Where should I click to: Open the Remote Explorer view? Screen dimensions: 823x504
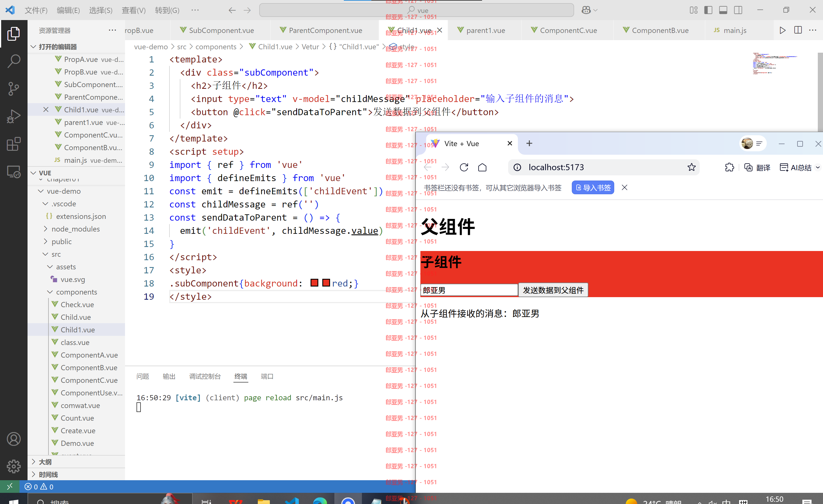(14, 172)
